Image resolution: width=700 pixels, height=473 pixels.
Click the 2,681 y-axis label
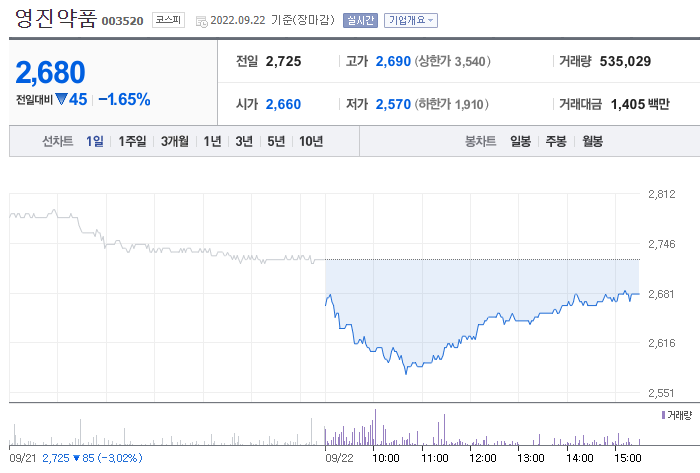point(661,294)
